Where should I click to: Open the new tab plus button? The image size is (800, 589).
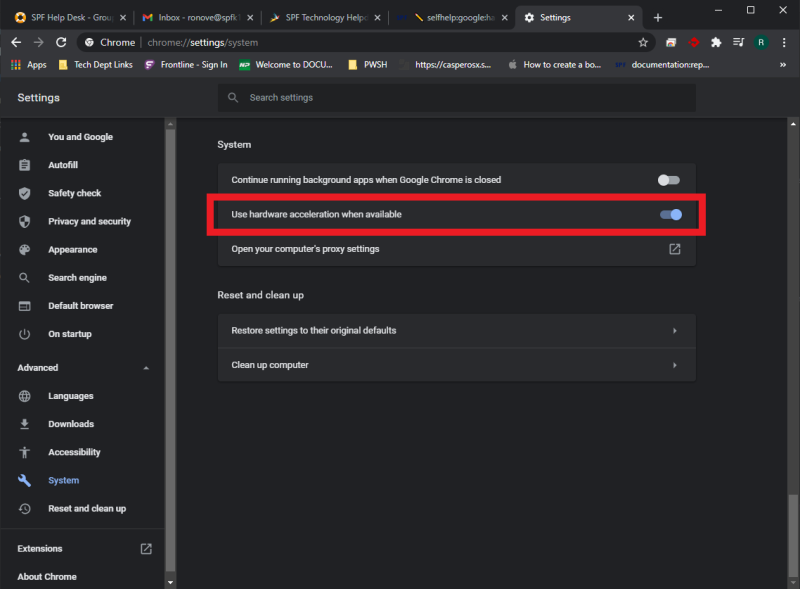(658, 18)
